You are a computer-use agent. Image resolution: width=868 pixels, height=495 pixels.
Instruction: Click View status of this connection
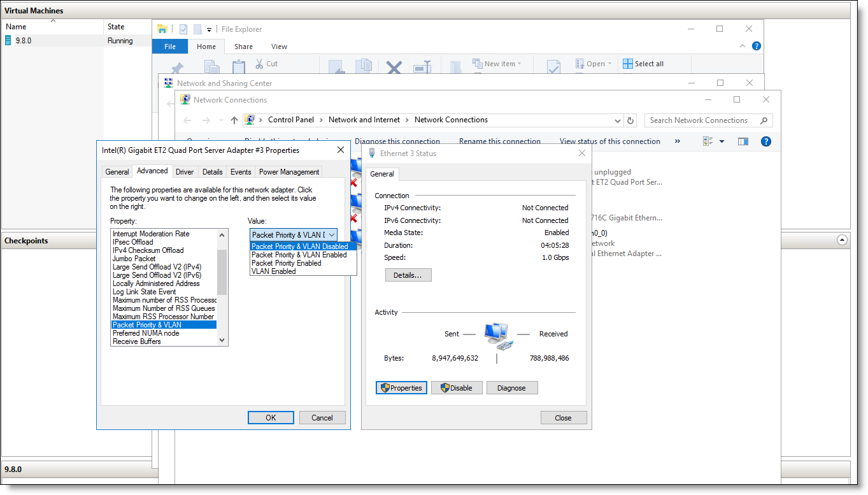(610, 141)
